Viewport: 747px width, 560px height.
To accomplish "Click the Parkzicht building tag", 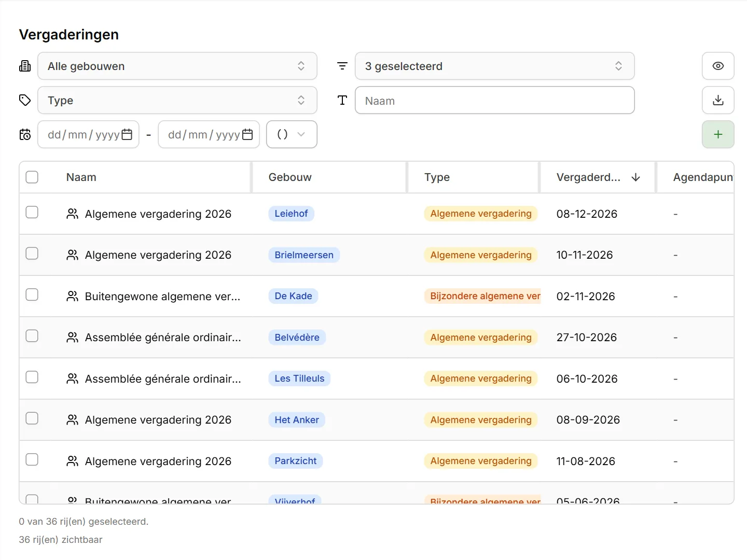I will tap(296, 461).
